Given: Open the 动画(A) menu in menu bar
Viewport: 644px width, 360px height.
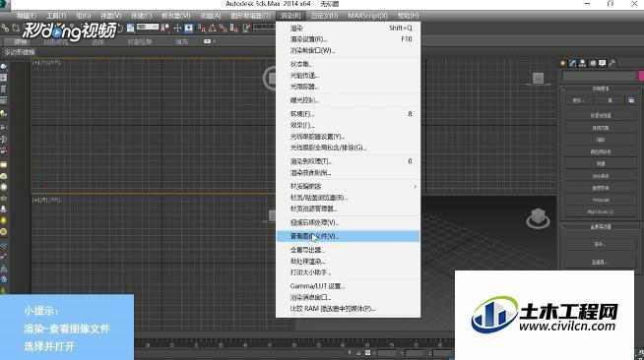Looking at the screenshot, I should click(211, 16).
